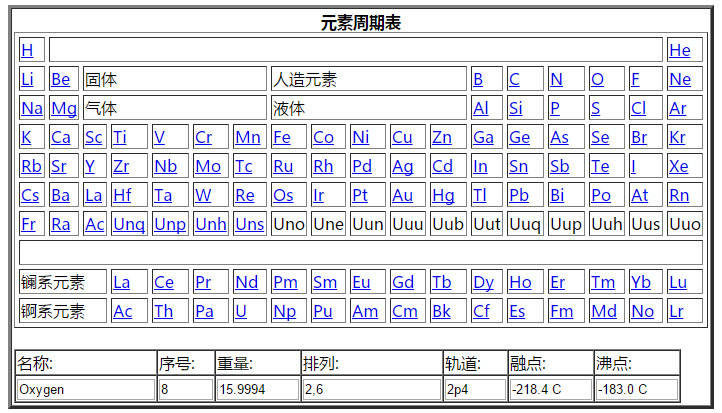
Task: Click the 固体 legend cell
Action: [x=175, y=79]
